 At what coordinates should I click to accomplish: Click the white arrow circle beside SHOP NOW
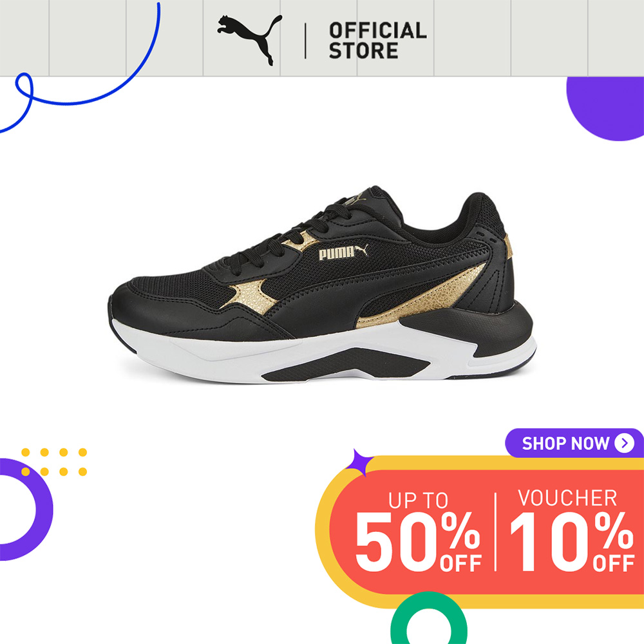(x=624, y=443)
